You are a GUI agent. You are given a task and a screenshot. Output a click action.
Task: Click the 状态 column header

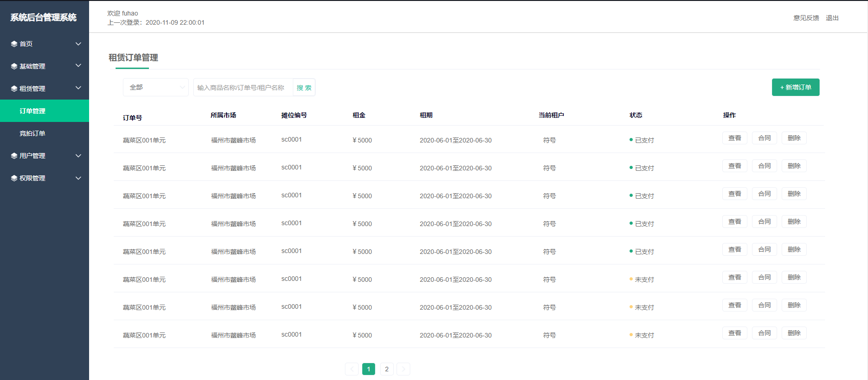635,115
